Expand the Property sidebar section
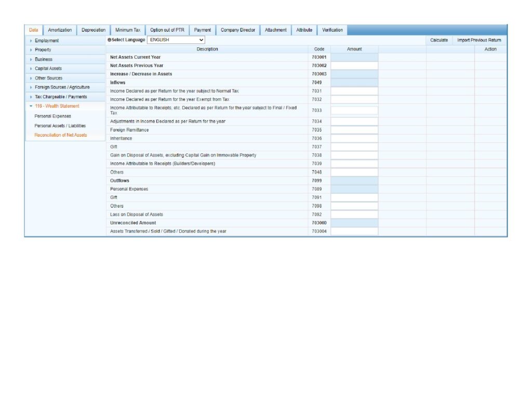532x411 pixels. 43,50
